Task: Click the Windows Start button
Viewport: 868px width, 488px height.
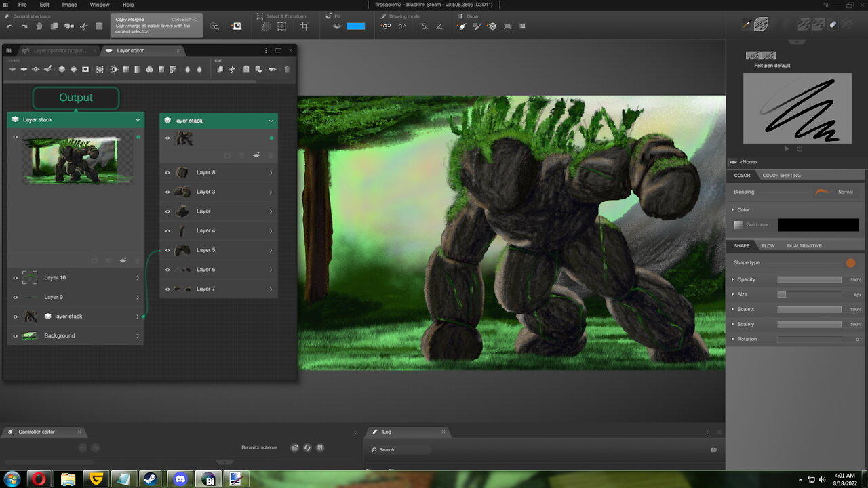Action: pyautogui.click(x=14, y=479)
